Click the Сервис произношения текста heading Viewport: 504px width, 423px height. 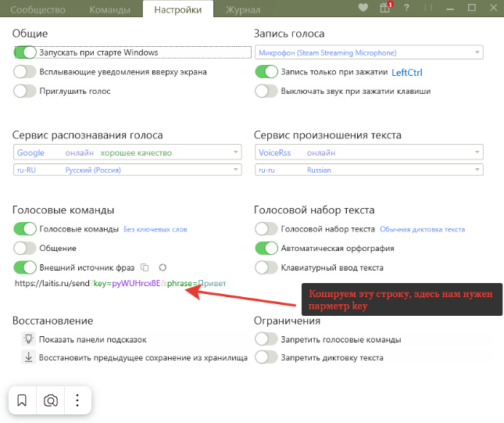pos(327,135)
